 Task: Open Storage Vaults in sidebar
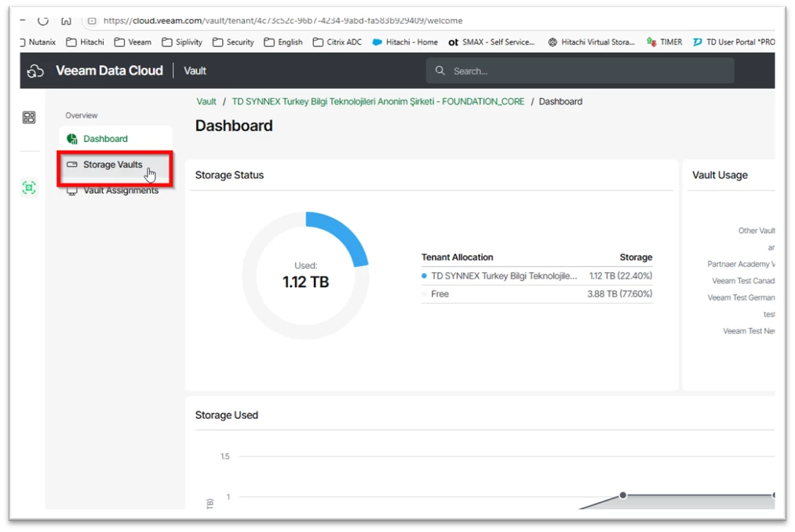115,164
